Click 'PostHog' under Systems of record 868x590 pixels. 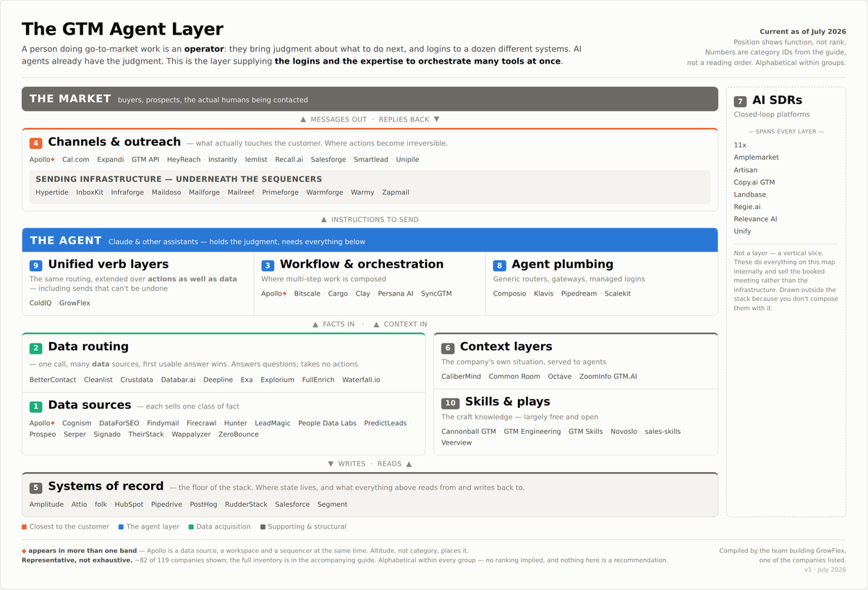tap(203, 505)
